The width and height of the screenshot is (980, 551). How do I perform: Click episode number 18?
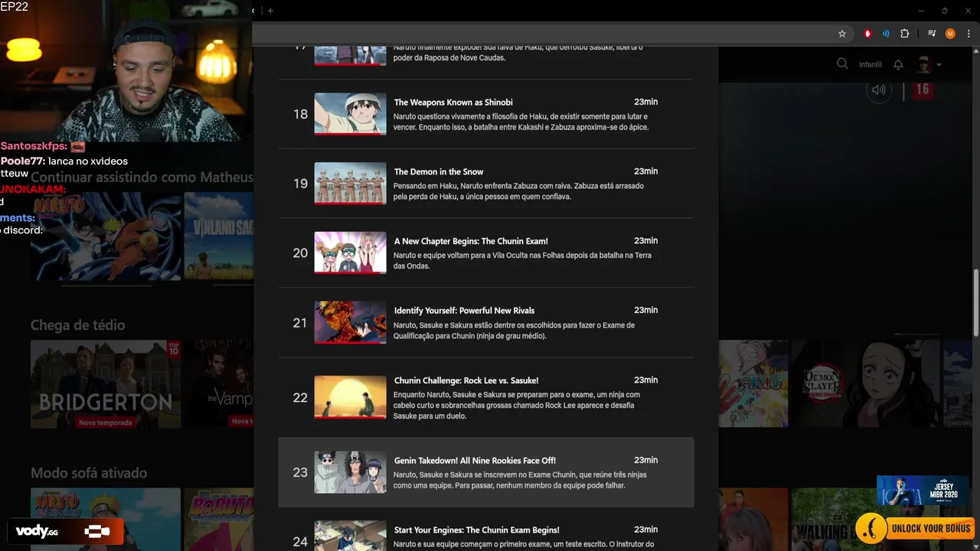300,114
